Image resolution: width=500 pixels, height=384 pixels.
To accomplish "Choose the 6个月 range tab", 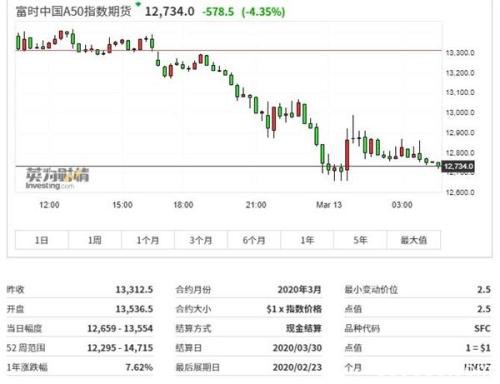I will (254, 240).
